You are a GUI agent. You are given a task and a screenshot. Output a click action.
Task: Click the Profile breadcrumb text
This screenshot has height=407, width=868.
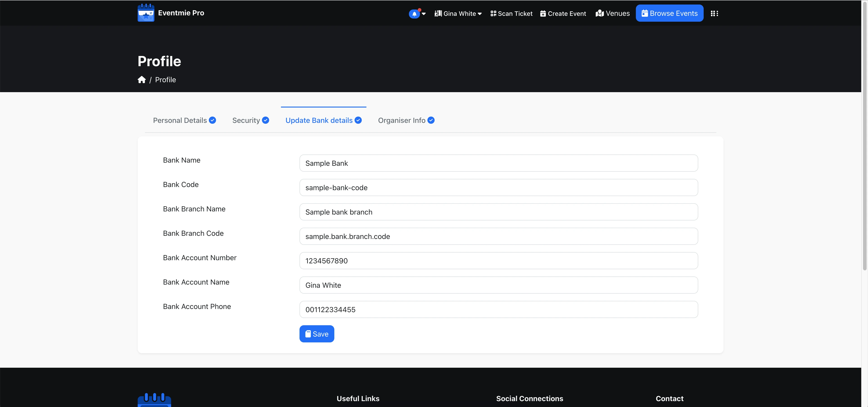pyautogui.click(x=165, y=80)
